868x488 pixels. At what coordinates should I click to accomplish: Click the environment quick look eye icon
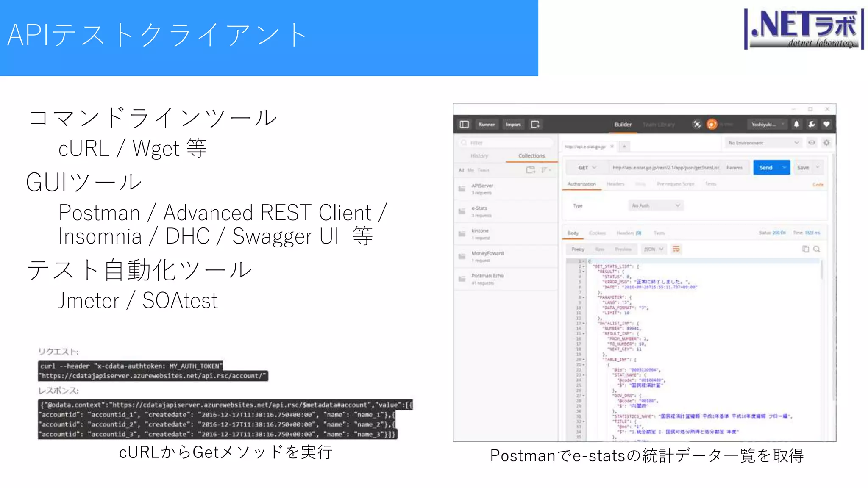pos(811,143)
